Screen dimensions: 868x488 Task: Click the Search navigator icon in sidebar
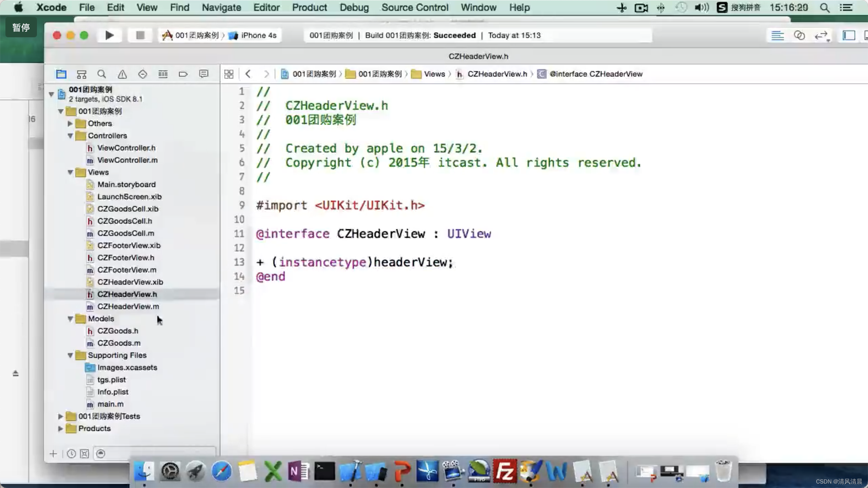(102, 74)
